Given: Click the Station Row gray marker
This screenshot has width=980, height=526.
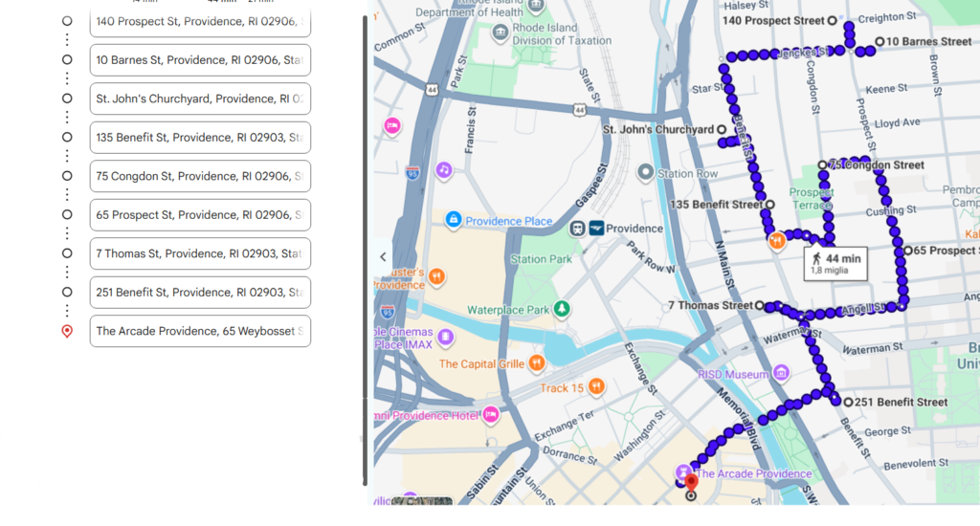Looking at the screenshot, I should pyautogui.click(x=646, y=172).
